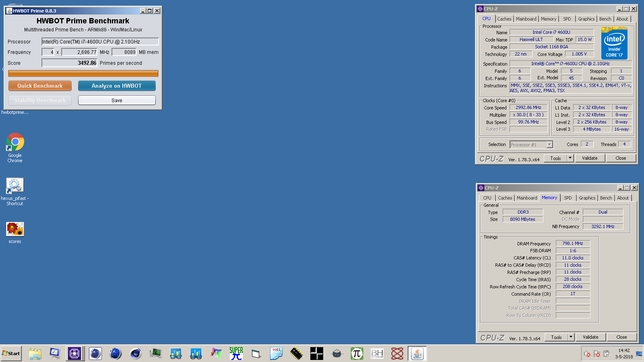Open Graphics tab in top CPU-Z window
The width and height of the screenshot is (644, 362).
coord(586,19)
